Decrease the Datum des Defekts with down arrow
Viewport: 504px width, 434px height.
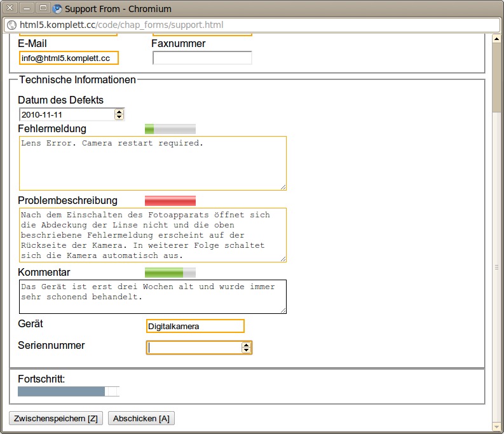tap(119, 118)
